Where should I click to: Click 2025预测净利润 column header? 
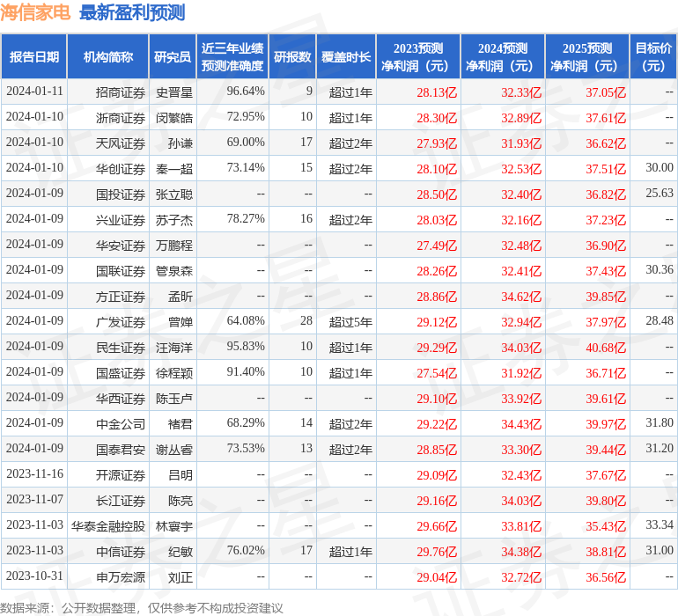587,57
